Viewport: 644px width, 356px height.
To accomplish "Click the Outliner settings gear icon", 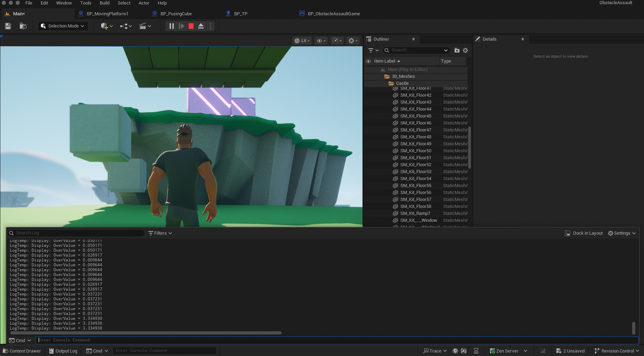I will point(465,50).
